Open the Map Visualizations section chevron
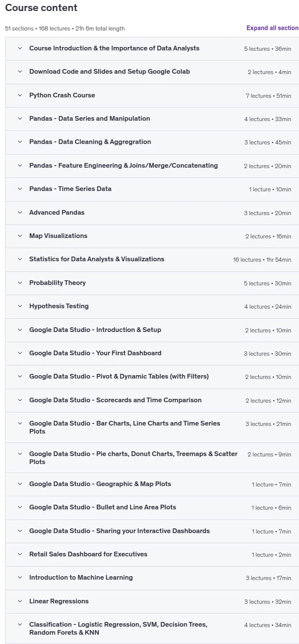299x644 pixels. point(20,236)
